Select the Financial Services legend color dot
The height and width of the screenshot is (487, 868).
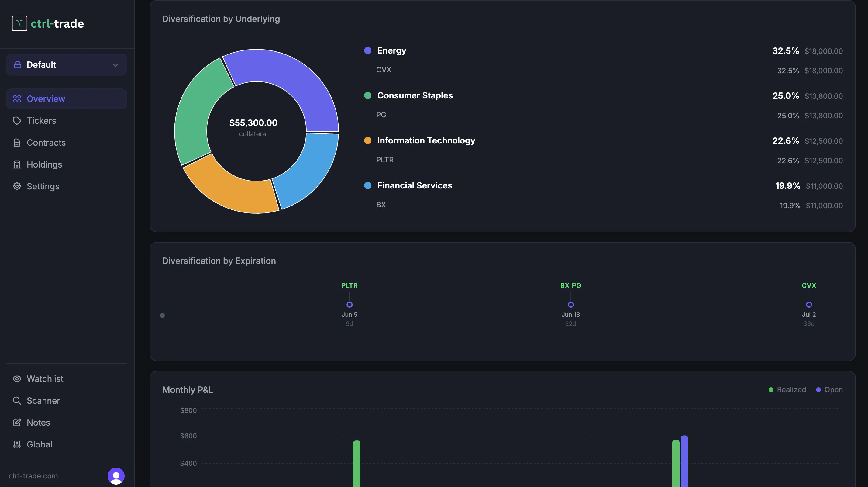click(x=368, y=186)
